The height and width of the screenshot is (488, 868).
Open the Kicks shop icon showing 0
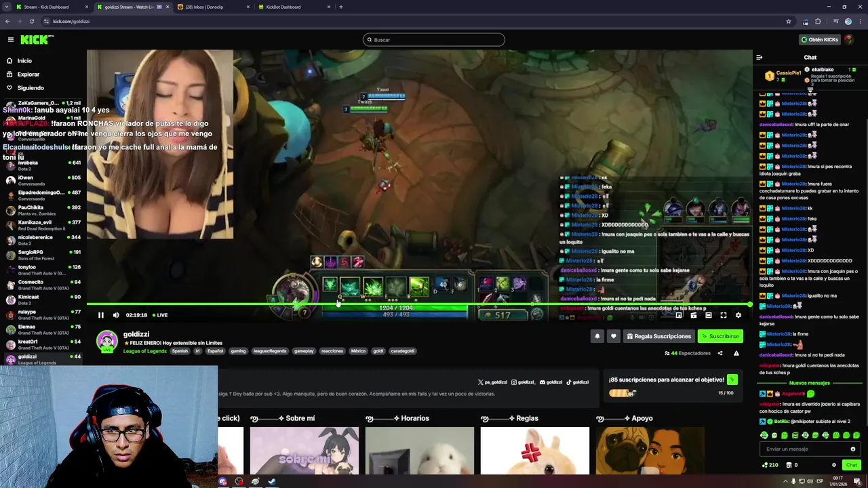[791, 465]
